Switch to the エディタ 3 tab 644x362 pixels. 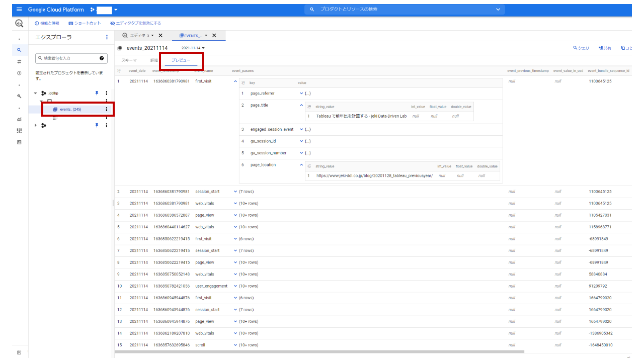click(x=137, y=36)
